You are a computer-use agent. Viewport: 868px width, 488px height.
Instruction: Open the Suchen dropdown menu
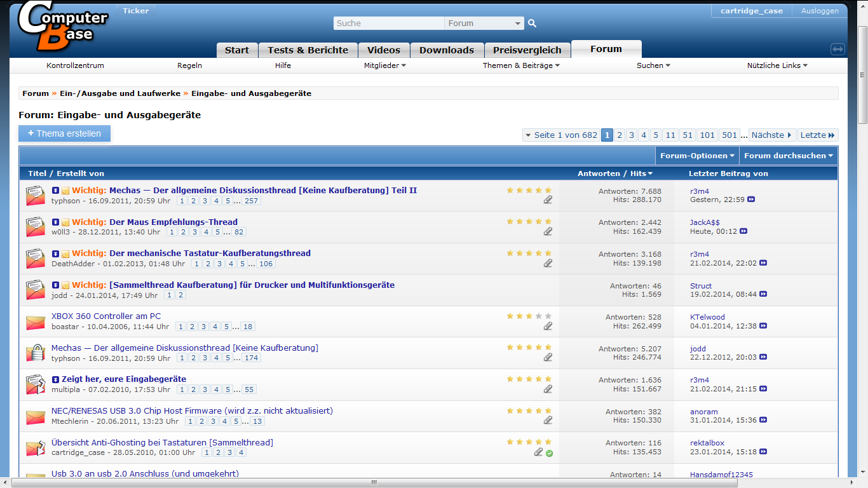(x=653, y=65)
